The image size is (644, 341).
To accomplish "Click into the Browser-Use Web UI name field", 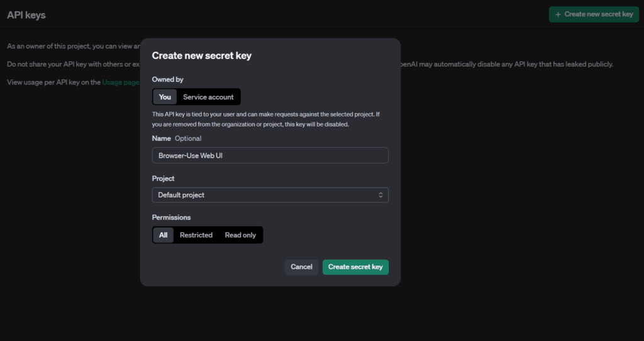I will point(270,155).
